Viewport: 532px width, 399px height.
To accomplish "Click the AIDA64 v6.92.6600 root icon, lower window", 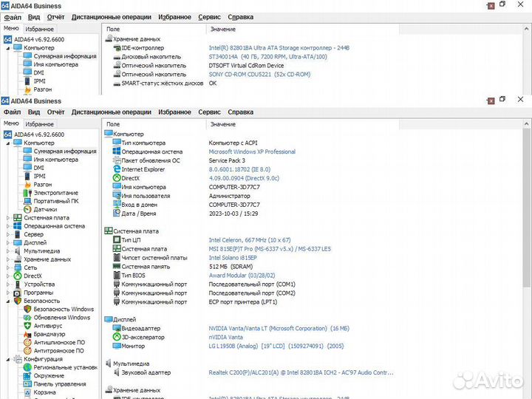I will (8, 134).
